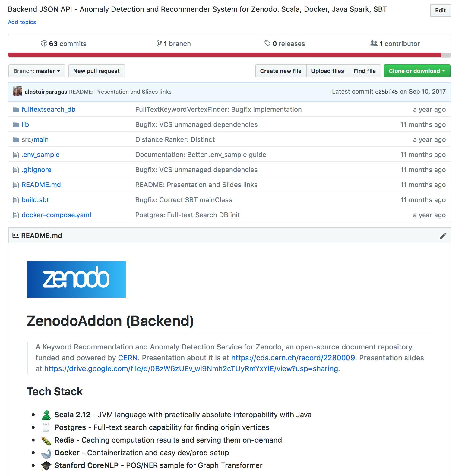Open the latest commit e05bf45 link
Screen dimensions: 468x476
tap(386, 92)
